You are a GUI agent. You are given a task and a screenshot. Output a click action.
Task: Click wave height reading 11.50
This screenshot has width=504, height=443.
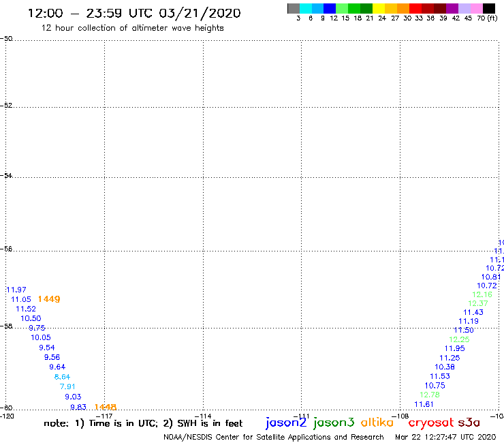tap(464, 330)
